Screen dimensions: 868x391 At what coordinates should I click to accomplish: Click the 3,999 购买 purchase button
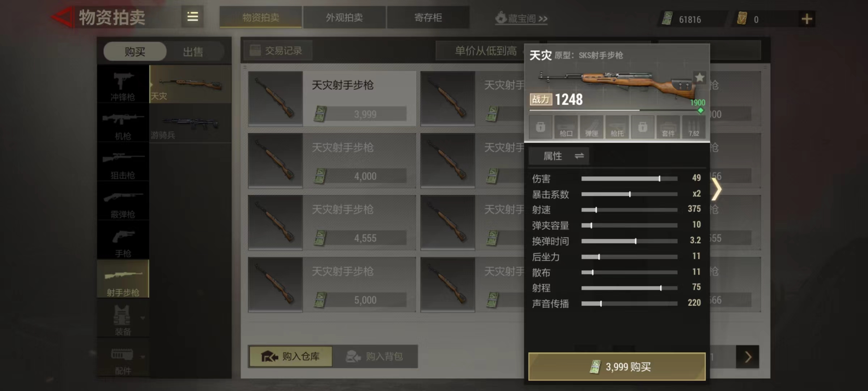(617, 367)
